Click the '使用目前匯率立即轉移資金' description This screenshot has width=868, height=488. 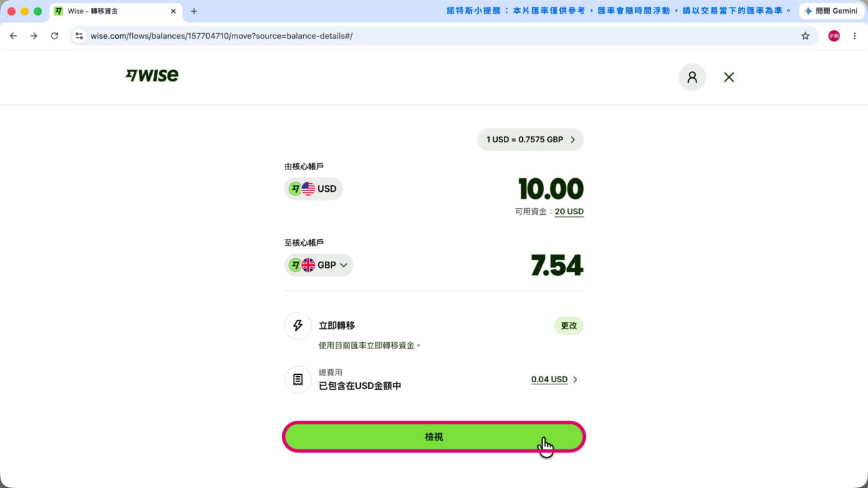pyautogui.click(x=370, y=346)
